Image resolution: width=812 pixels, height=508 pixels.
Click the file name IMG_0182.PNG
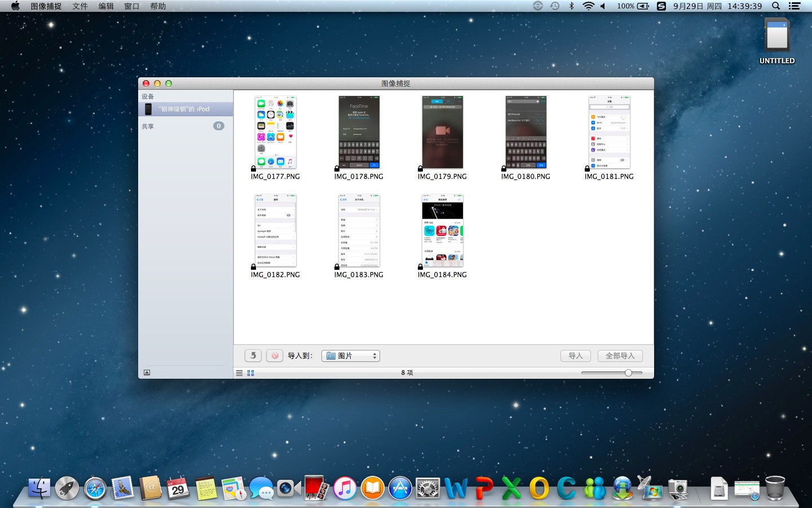point(275,275)
